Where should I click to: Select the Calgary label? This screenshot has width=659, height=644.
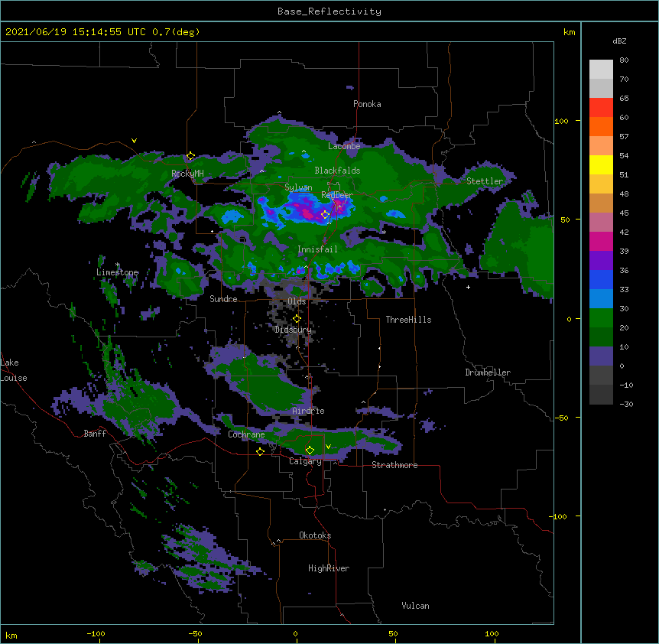tap(305, 461)
